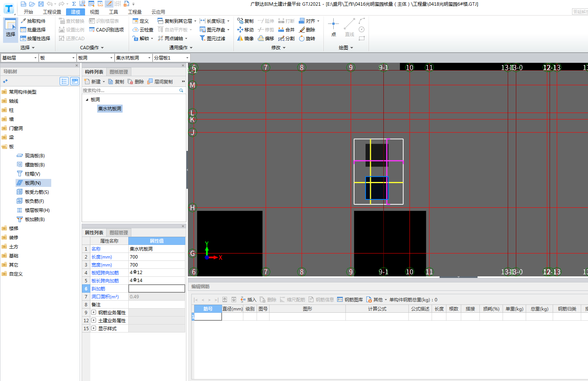Click the 移动 move tool
This screenshot has height=381, width=588.
tap(246, 30)
